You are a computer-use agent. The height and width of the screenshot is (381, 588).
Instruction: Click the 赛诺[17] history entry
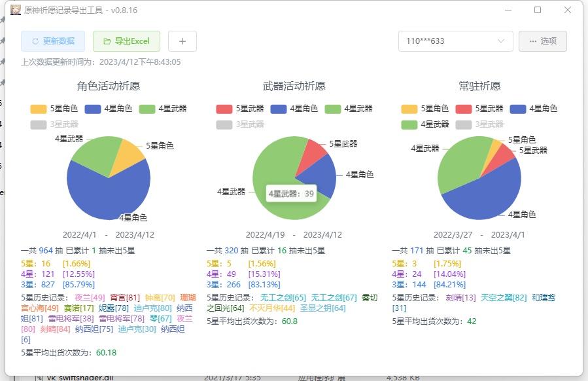pos(78,308)
